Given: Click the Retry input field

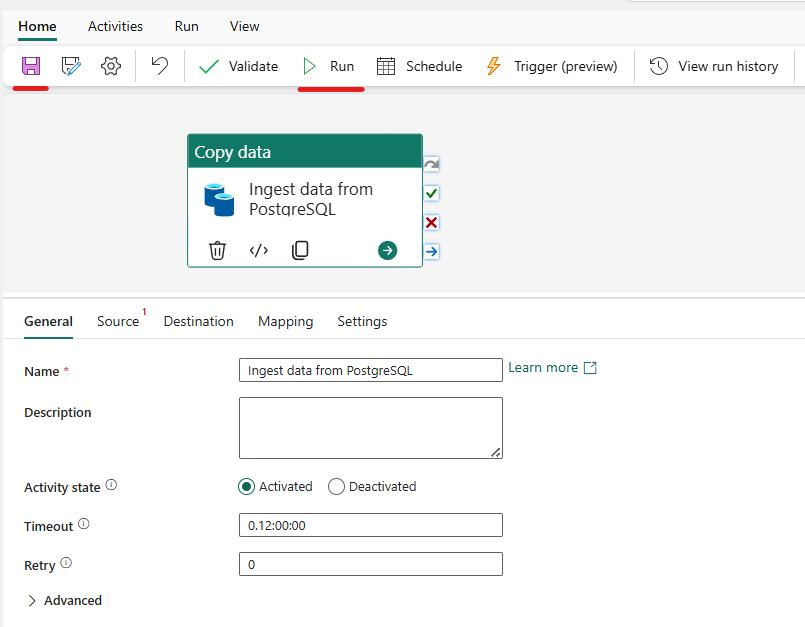Looking at the screenshot, I should [371, 564].
